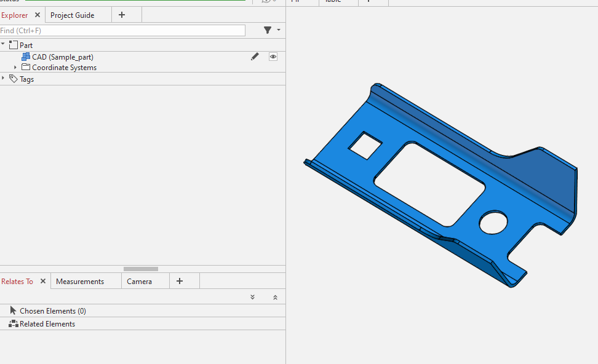
Task: Collapse all with double-up chevron
Action: tap(275, 297)
